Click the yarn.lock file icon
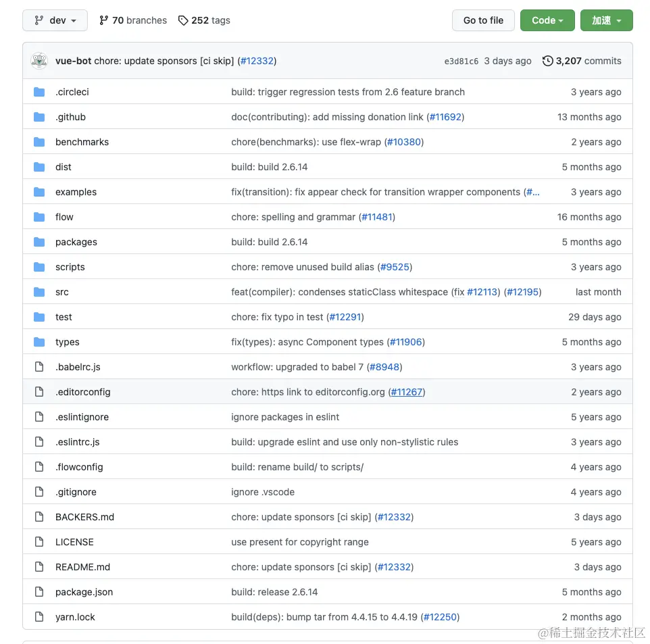Screen dimensions: 650x644 point(39,617)
